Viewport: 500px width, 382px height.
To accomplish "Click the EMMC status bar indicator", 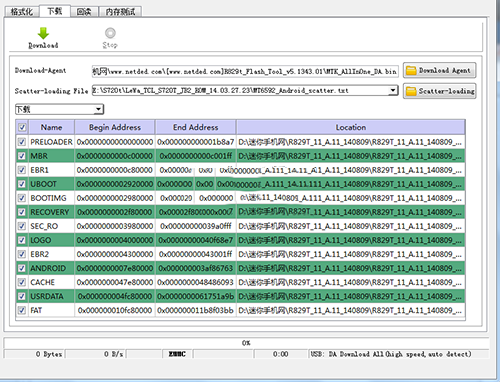I will click(x=177, y=354).
